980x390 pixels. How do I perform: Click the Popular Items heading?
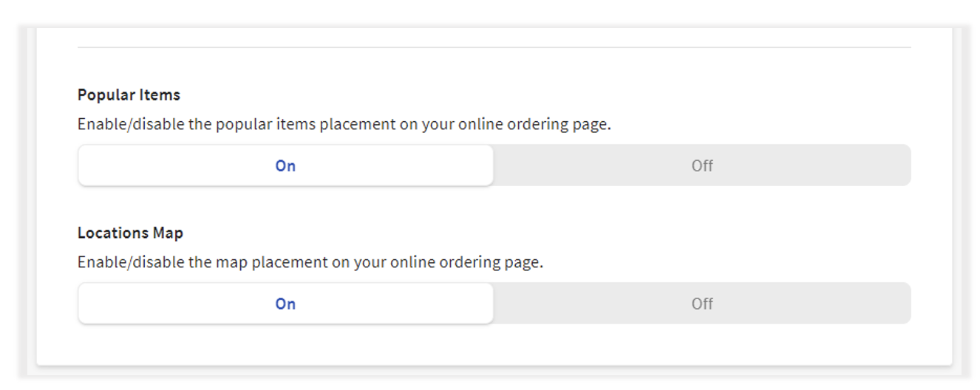click(x=129, y=95)
